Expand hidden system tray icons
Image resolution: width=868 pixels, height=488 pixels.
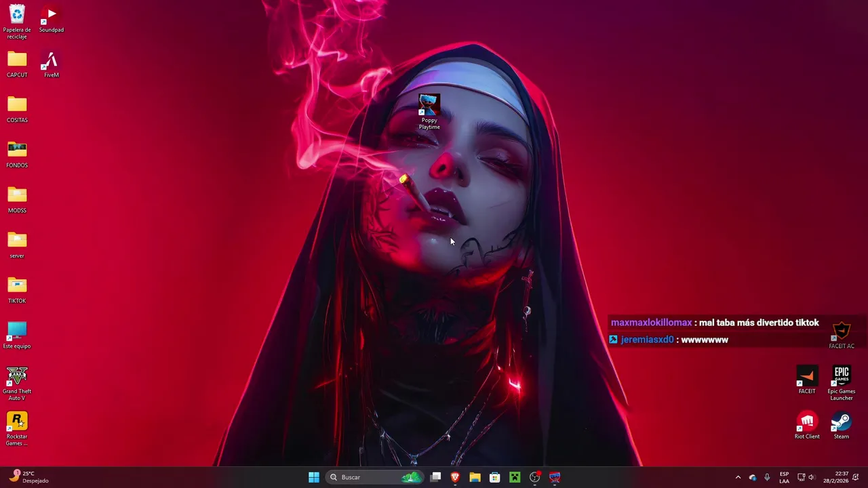738,477
